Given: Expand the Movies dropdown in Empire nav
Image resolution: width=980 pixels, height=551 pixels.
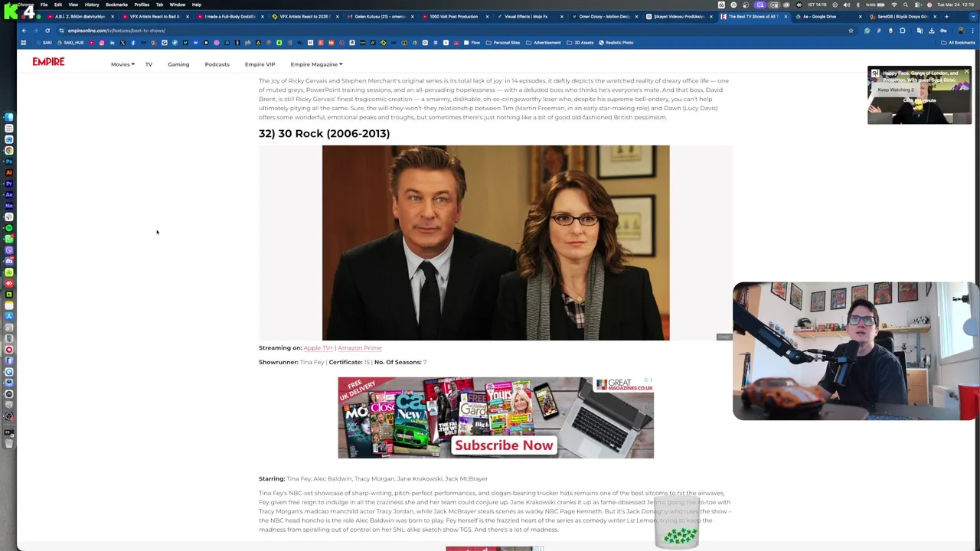Looking at the screenshot, I should 122,64.
